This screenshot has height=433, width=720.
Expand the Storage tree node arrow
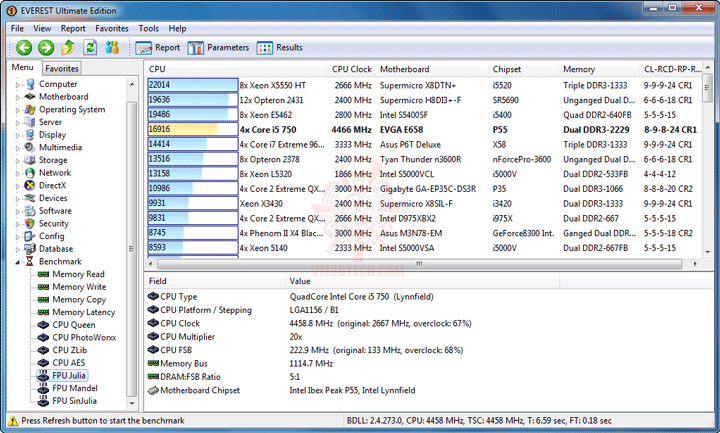(17, 160)
